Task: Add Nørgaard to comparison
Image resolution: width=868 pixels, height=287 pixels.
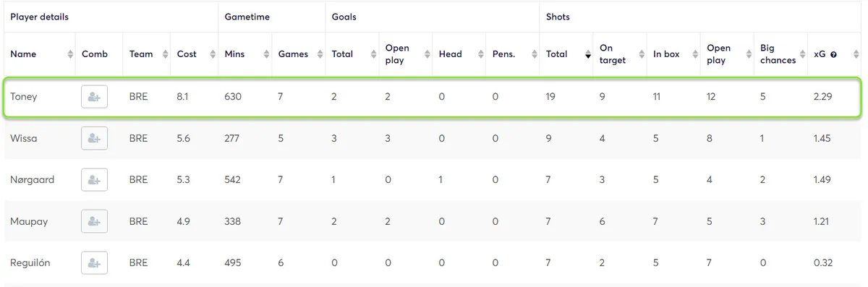Action: 94,180
